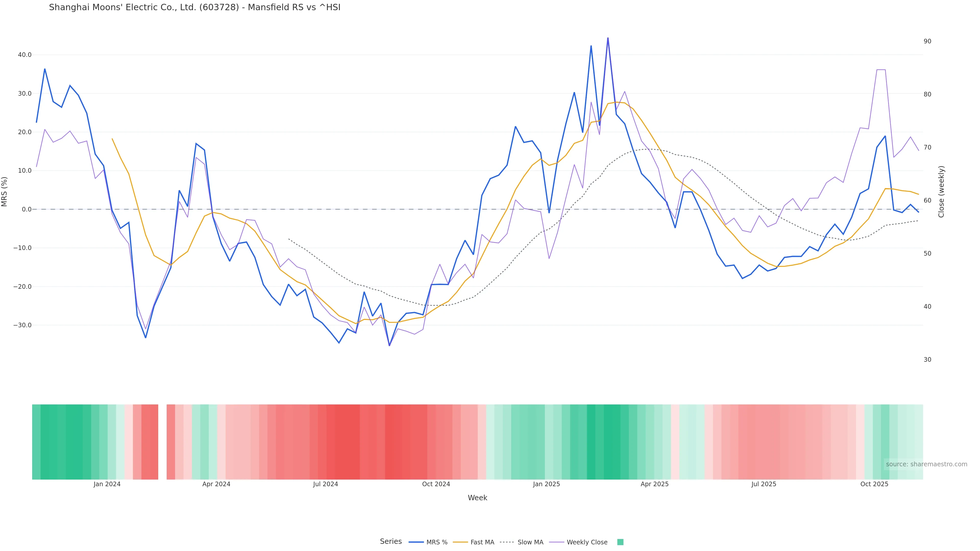Toggle the Fast MA legend series
This screenshot has height=551, width=980.
[482, 542]
